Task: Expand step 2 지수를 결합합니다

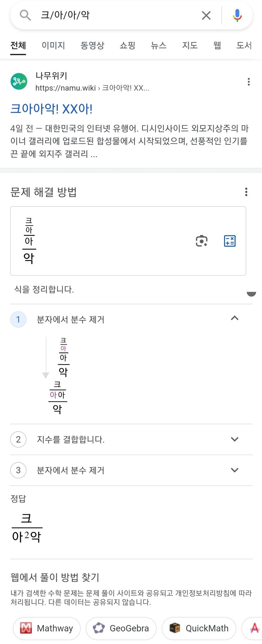Action: [235, 439]
